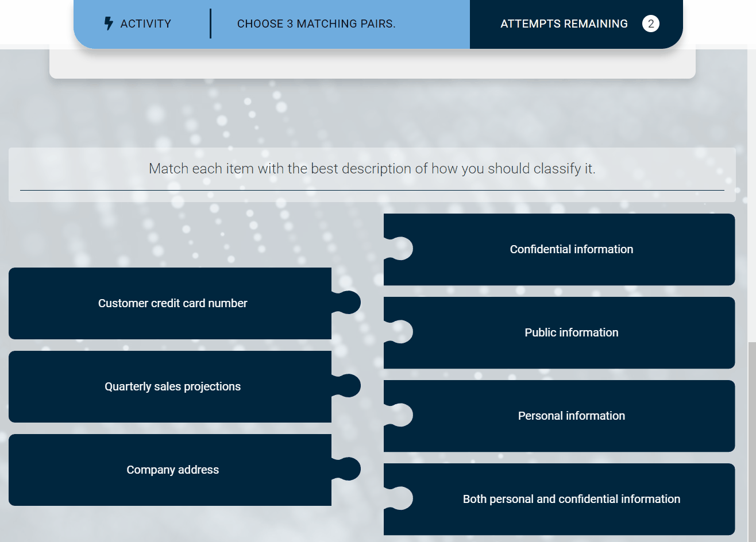Select the Customer credit card number tile

(x=172, y=303)
